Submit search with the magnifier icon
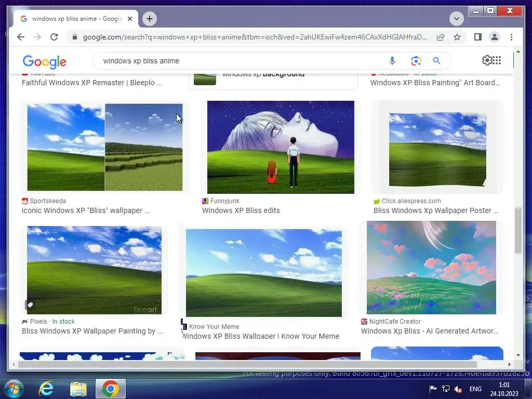The width and height of the screenshot is (532, 399). pos(436,61)
